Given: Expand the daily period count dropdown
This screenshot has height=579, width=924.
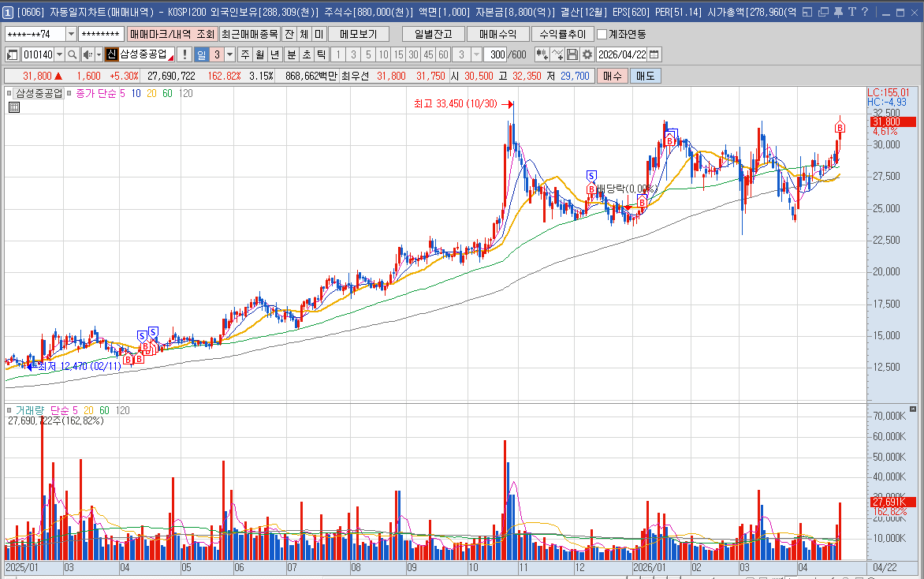Looking at the screenshot, I should pos(230,54).
